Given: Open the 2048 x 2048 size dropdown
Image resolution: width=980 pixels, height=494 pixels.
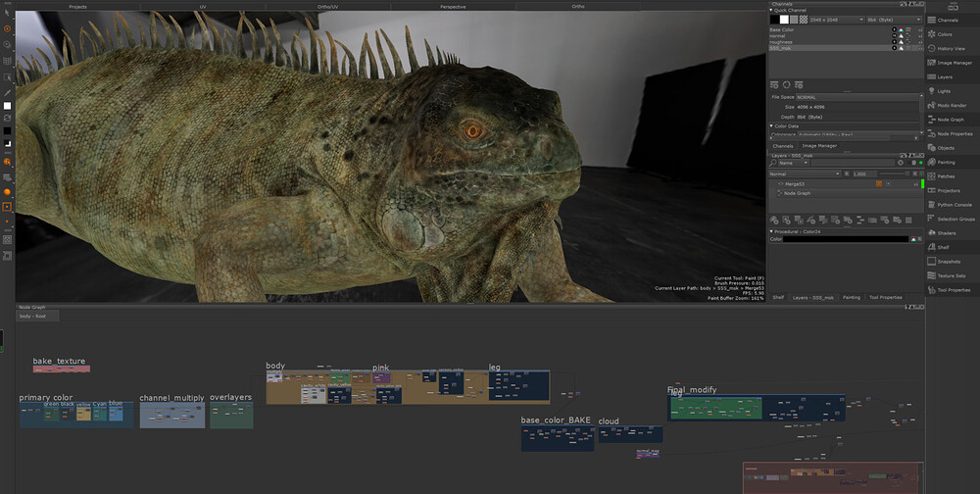Looking at the screenshot, I should click(x=836, y=20).
